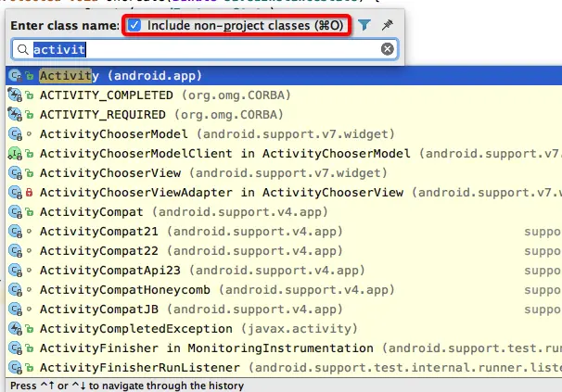The height and width of the screenshot is (392, 562).
Task: Click package-private dot on ActivityCompatJB row
Action: (30, 309)
